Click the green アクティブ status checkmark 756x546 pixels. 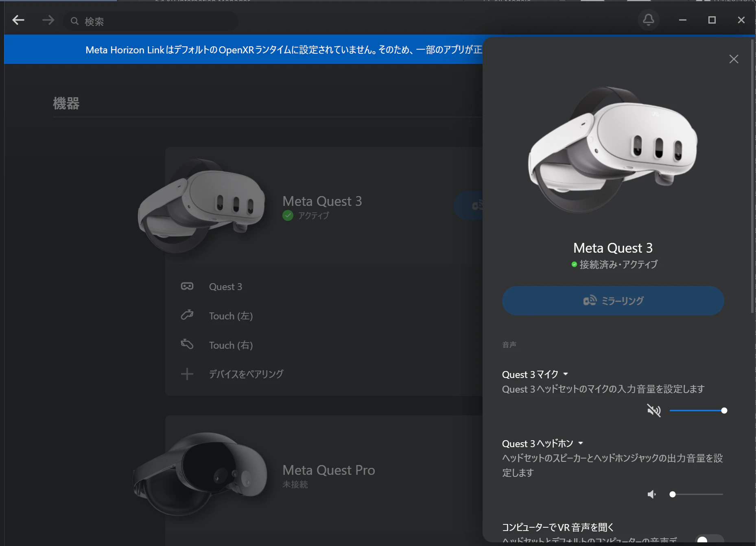288,216
